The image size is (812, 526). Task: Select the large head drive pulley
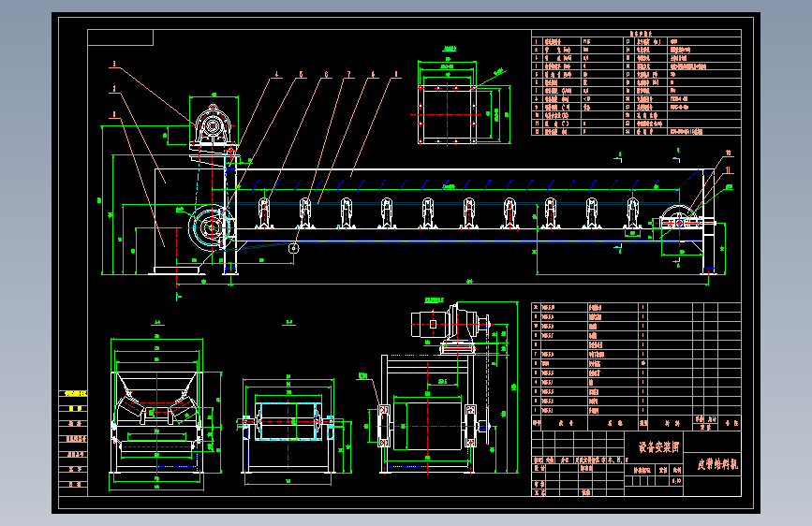pos(210,226)
